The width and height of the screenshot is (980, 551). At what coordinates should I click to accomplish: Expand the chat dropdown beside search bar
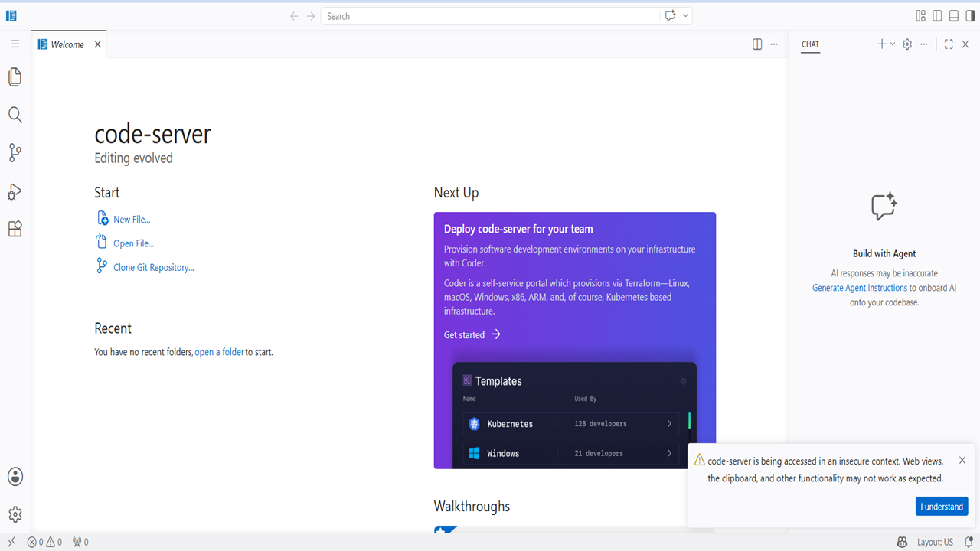(x=685, y=16)
